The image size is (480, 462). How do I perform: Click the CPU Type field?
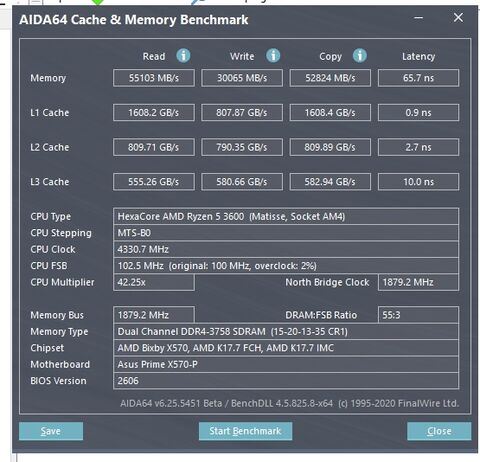pyautogui.click(x=286, y=217)
